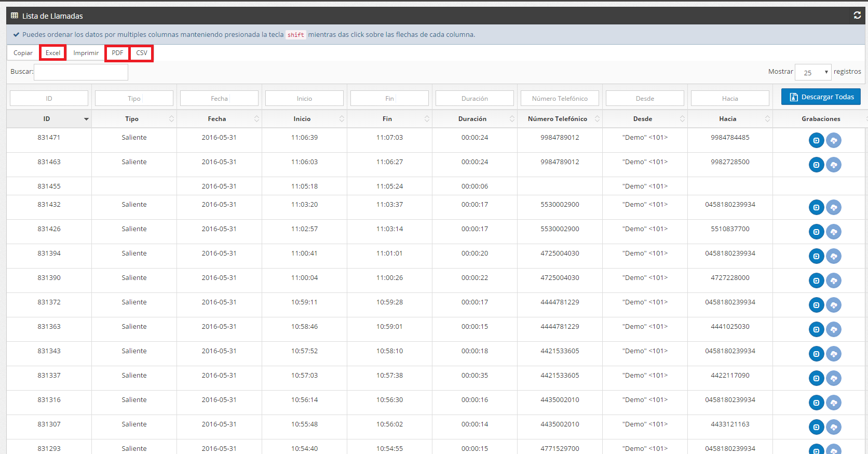This screenshot has width=868, height=454.
Task: Play recording for call 831337
Action: click(817, 378)
